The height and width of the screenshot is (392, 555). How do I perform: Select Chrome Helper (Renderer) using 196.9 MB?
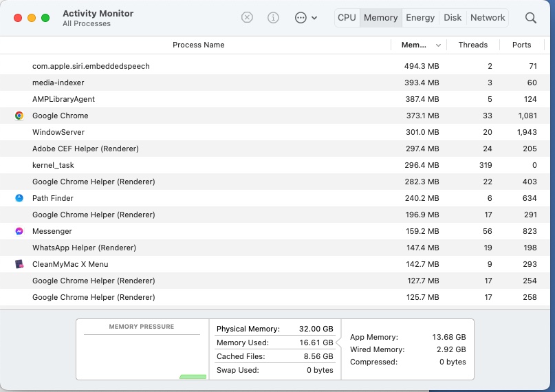[x=94, y=215]
